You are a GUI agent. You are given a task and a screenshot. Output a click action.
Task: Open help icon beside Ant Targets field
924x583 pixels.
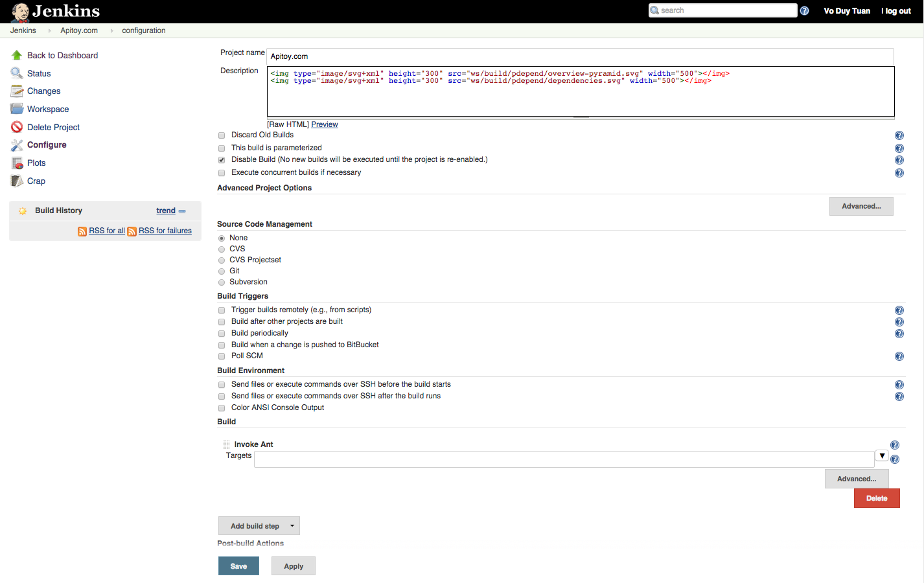pos(895,459)
